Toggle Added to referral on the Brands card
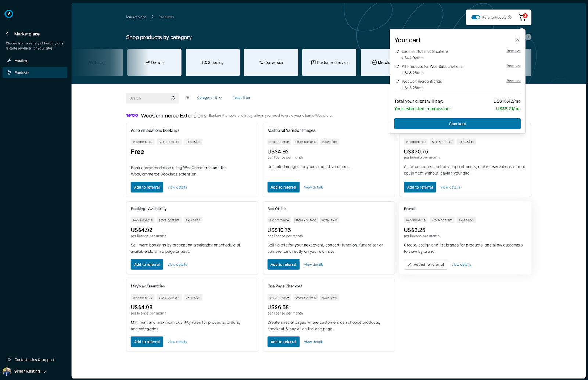The image size is (588, 380). pyautogui.click(x=425, y=264)
